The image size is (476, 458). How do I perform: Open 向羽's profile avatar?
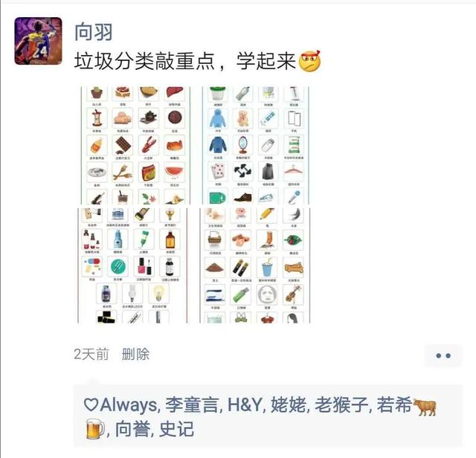(x=38, y=41)
